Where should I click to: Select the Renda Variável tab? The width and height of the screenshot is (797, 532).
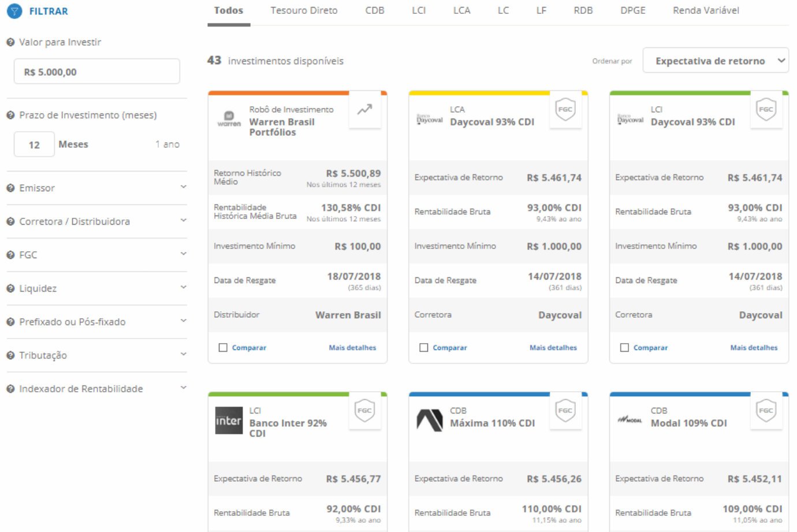pyautogui.click(x=705, y=10)
